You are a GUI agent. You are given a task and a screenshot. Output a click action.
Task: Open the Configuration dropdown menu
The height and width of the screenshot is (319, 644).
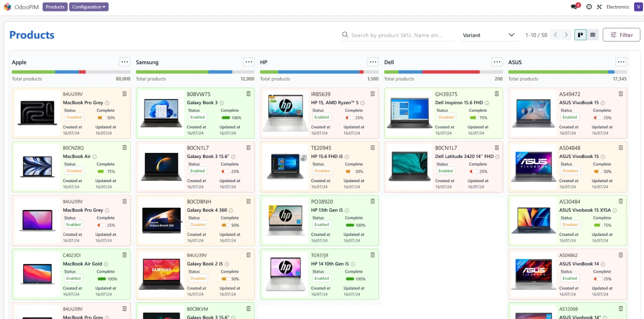click(89, 7)
